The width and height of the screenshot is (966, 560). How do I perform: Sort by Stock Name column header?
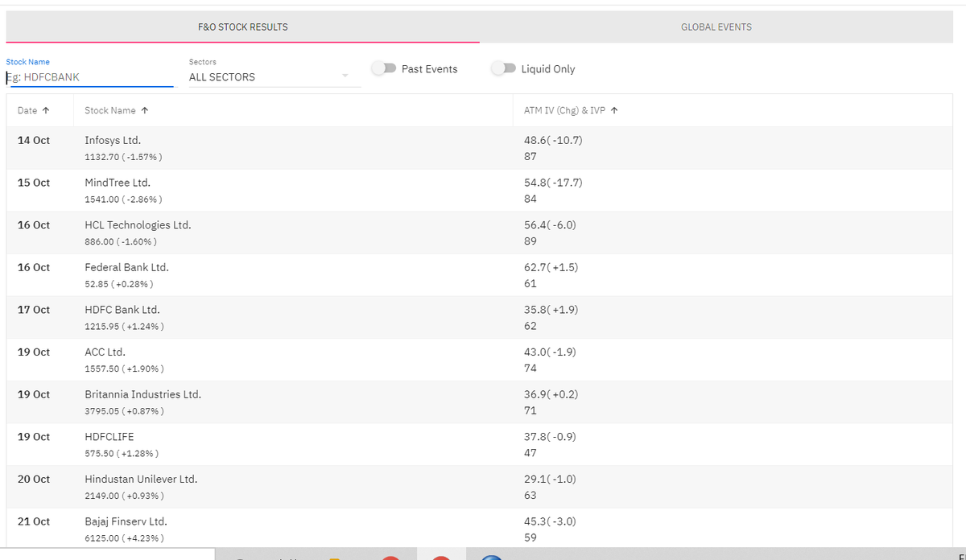coord(116,110)
